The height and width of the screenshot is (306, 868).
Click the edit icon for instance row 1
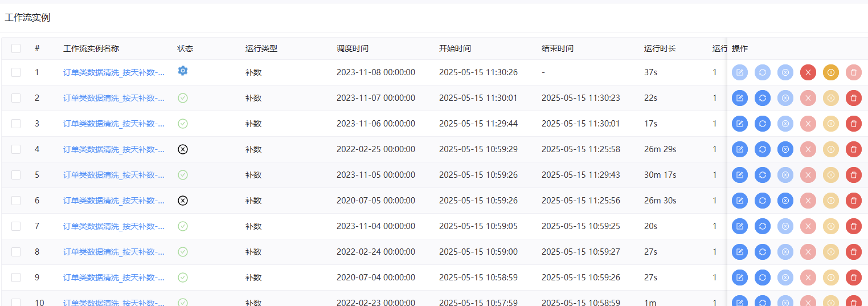coord(739,72)
